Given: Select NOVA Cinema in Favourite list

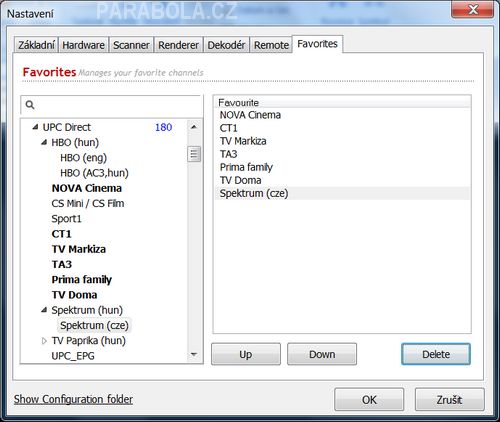Looking at the screenshot, I should pos(342,115).
